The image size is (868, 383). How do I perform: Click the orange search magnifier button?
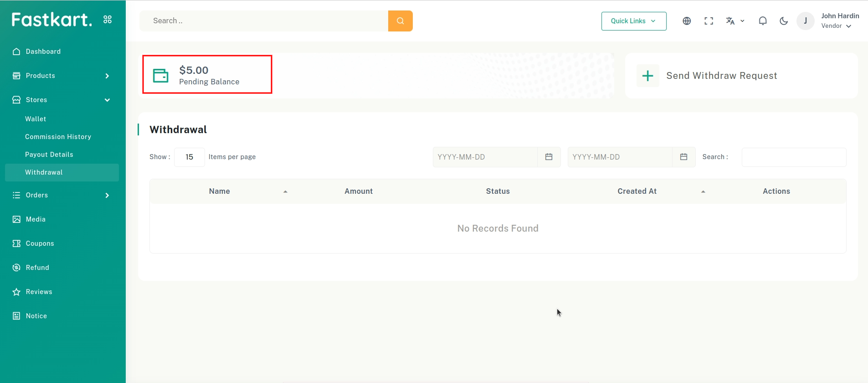(x=400, y=21)
